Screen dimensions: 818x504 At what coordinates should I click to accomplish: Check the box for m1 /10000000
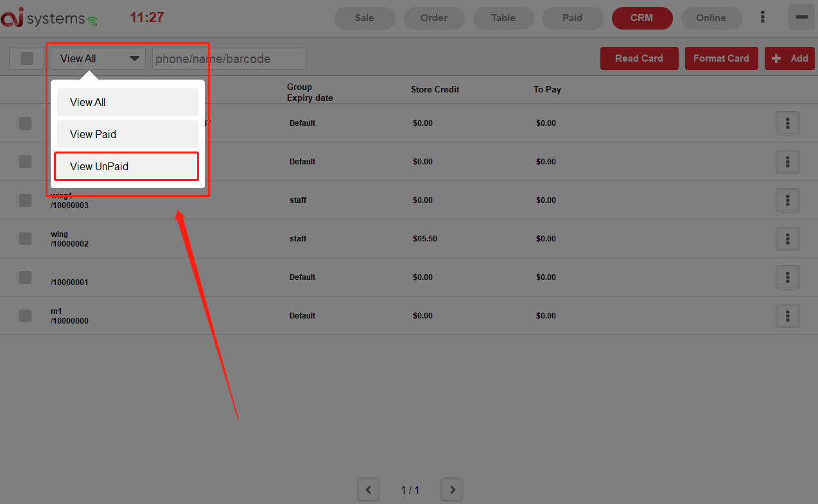[25, 316]
